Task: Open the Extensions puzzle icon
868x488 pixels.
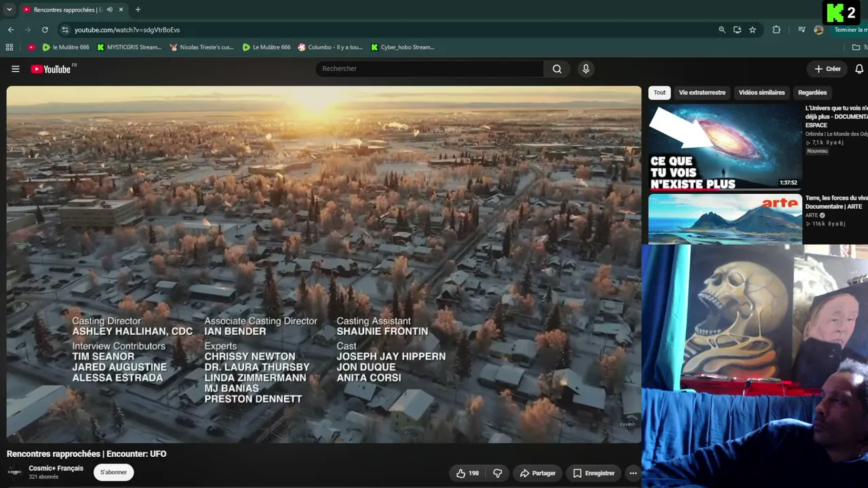Action: pyautogui.click(x=776, y=30)
